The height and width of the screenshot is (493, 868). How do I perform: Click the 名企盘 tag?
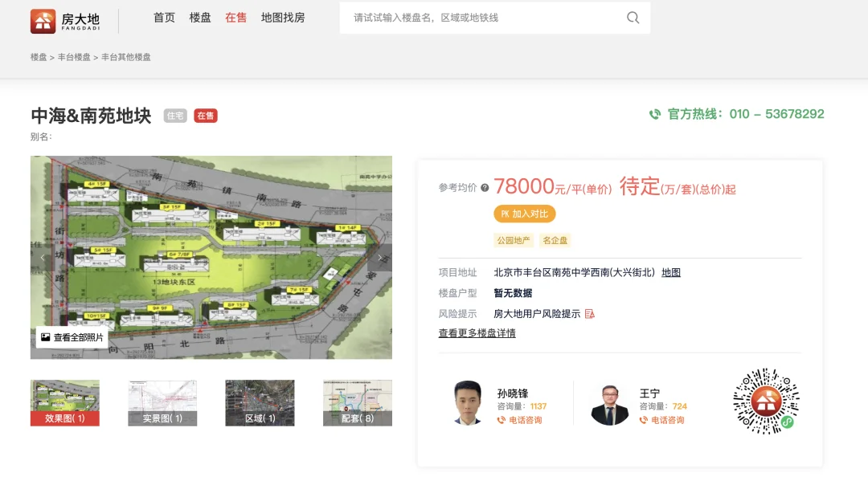point(555,240)
